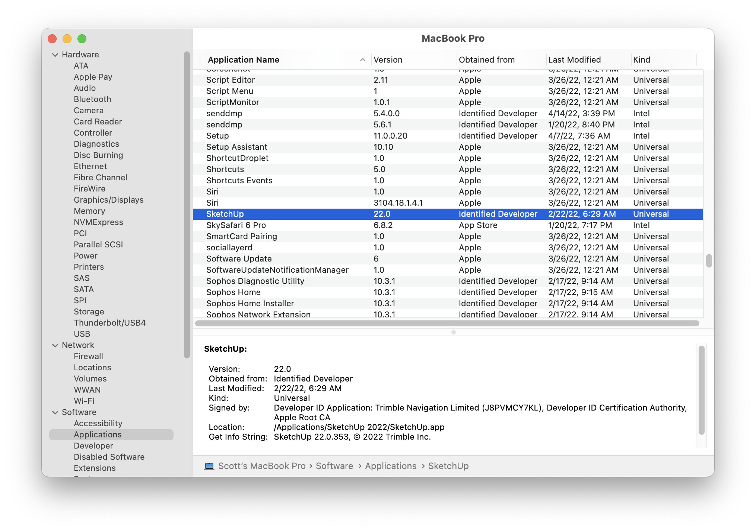Select the Setup Assistant row

(448, 147)
